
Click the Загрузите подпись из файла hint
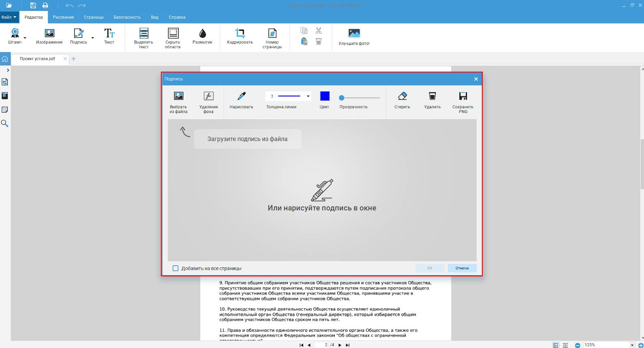(248, 139)
